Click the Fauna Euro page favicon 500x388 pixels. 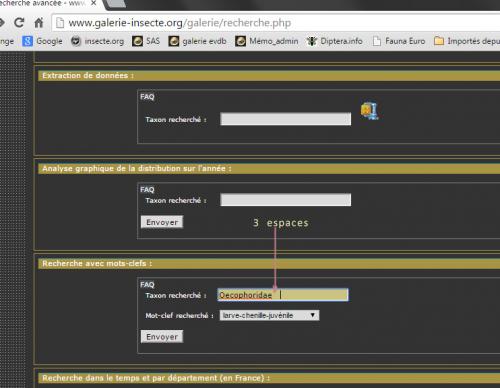377,41
